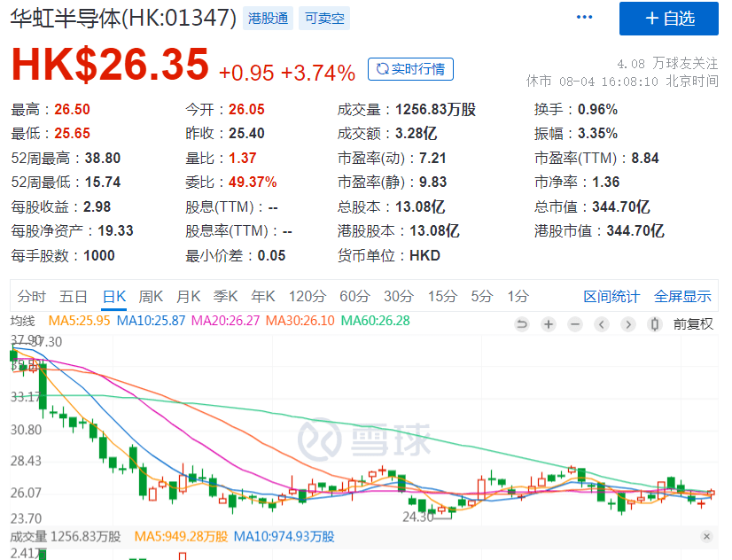Select the 周K weekly chart tab

point(151,296)
